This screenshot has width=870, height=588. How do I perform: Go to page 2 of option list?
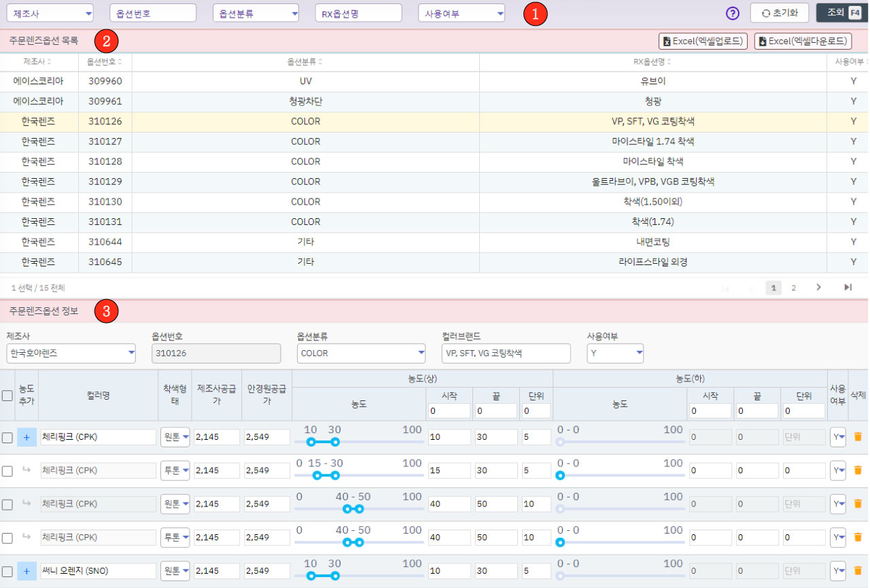click(793, 288)
